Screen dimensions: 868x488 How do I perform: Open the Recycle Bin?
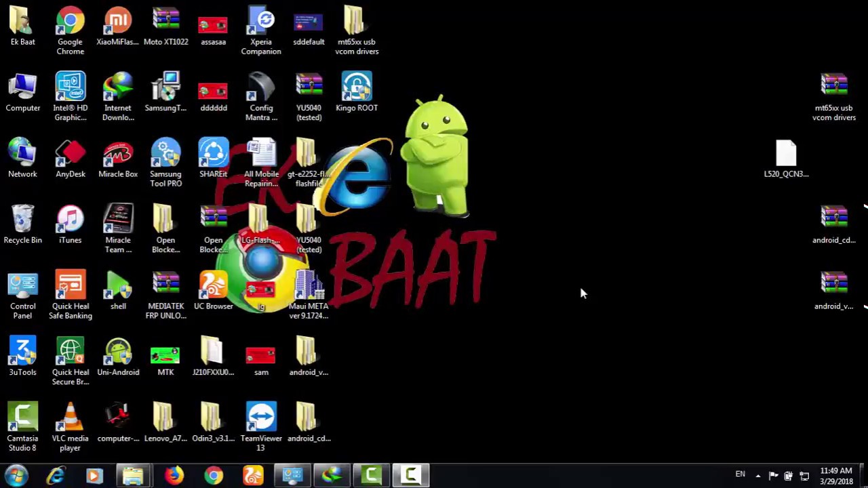(x=22, y=225)
